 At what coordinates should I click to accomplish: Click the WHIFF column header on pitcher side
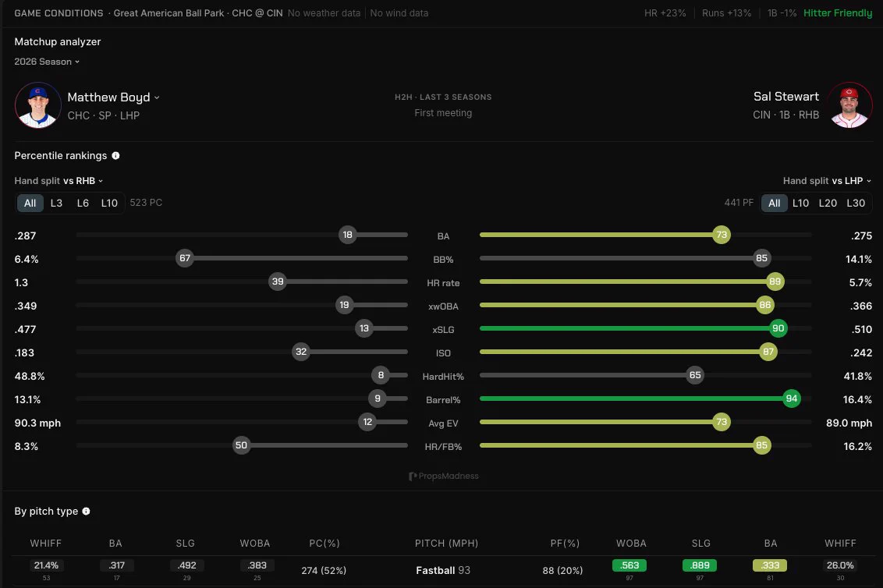pos(45,543)
